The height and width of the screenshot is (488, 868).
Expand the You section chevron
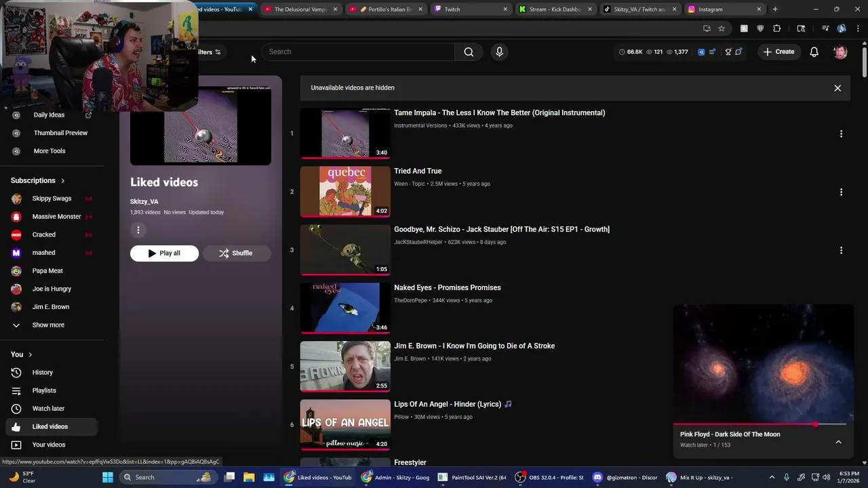30,354
